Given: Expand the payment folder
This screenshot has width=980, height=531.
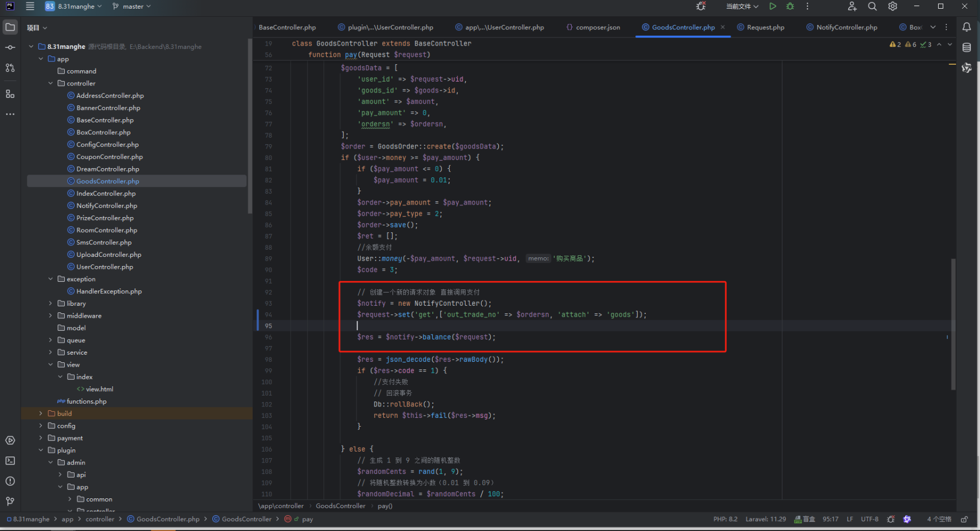Looking at the screenshot, I should coord(41,438).
